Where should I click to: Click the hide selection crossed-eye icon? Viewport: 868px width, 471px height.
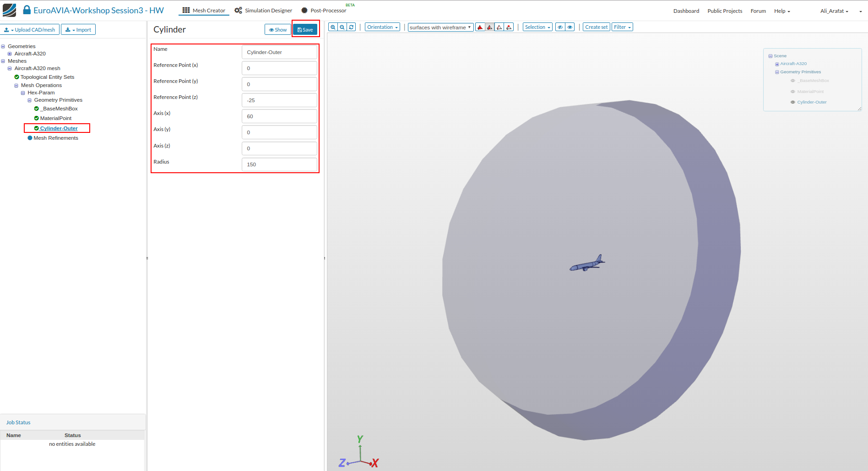coord(560,27)
